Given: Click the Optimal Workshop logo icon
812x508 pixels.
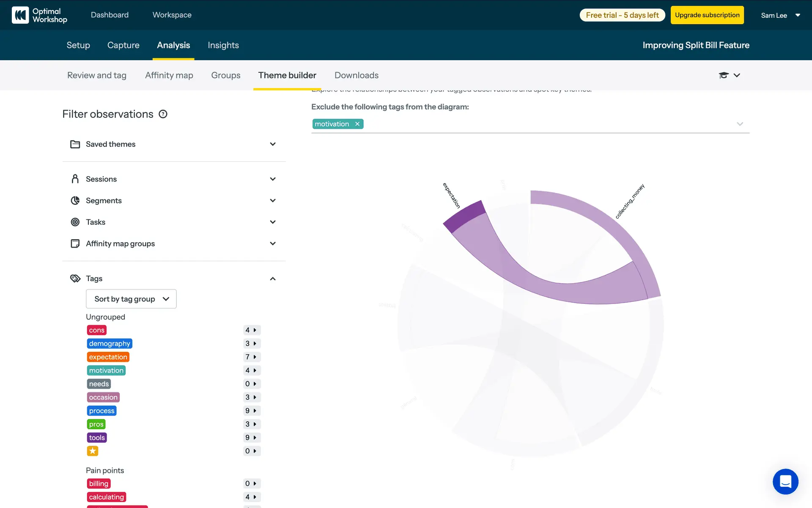Looking at the screenshot, I should pyautogui.click(x=20, y=15).
